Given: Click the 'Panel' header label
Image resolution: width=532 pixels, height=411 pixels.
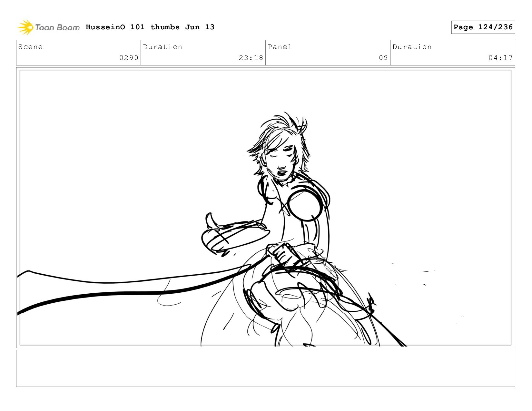Looking at the screenshot, I should [x=280, y=47].
